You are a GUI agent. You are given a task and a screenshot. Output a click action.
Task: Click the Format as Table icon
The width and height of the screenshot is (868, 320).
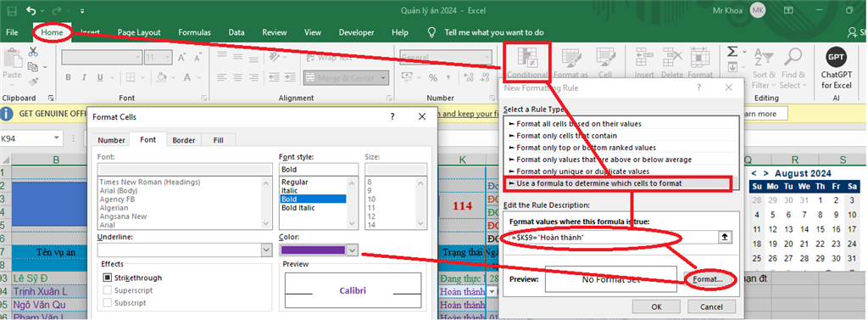570,57
